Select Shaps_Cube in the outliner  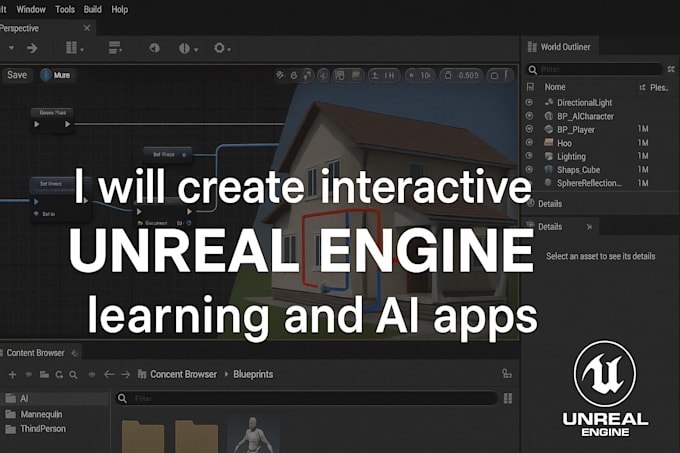[578, 170]
